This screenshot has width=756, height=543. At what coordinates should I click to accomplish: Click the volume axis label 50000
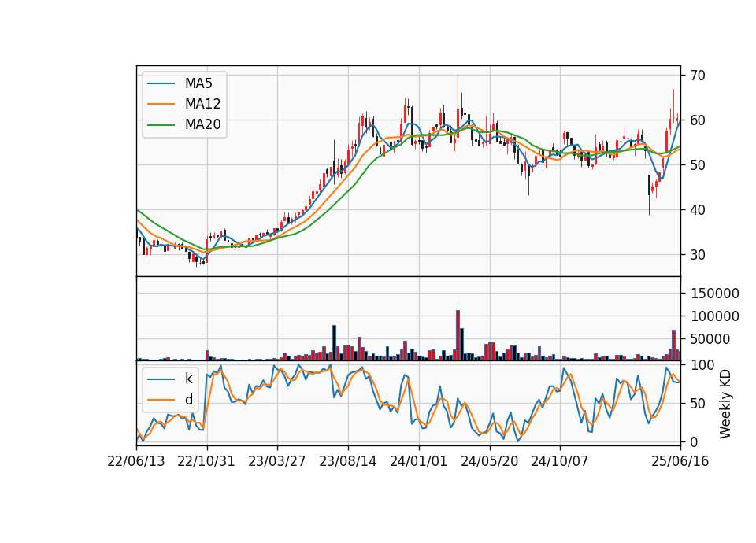coord(710,339)
